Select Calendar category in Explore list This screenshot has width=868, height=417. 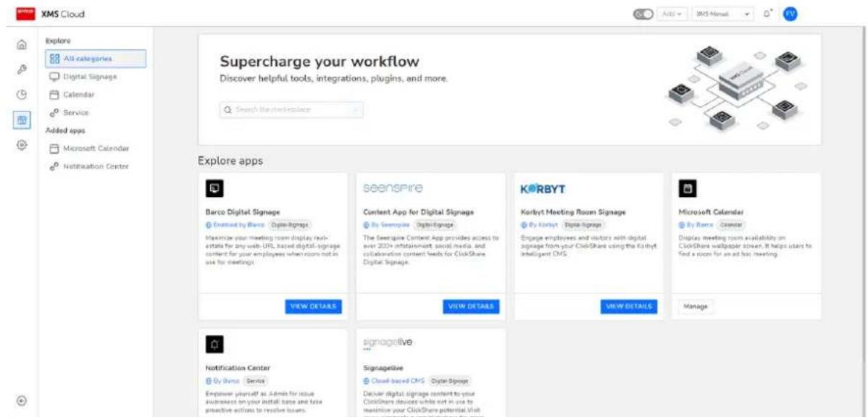coord(95,95)
